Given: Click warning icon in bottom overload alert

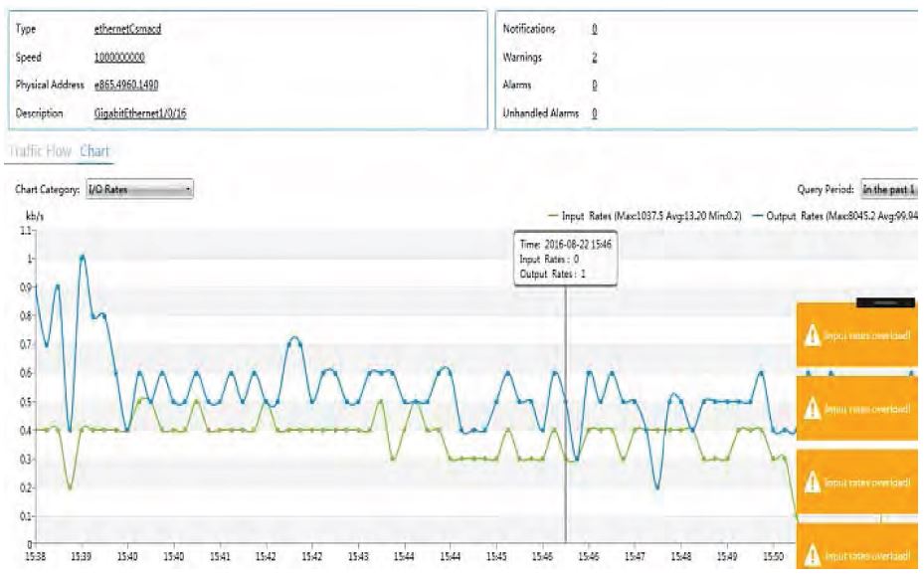Looking at the screenshot, I should pyautogui.click(x=811, y=554).
